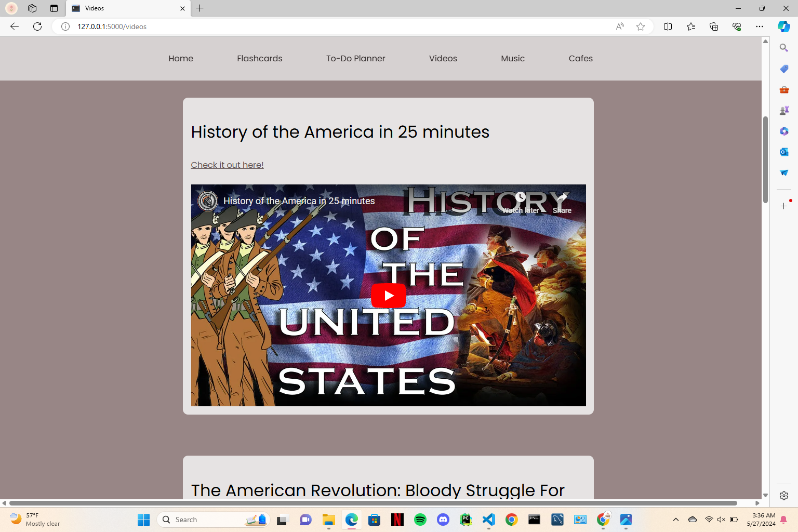Open Read aloud in address bar
798x532 pixels.
pyautogui.click(x=620, y=26)
